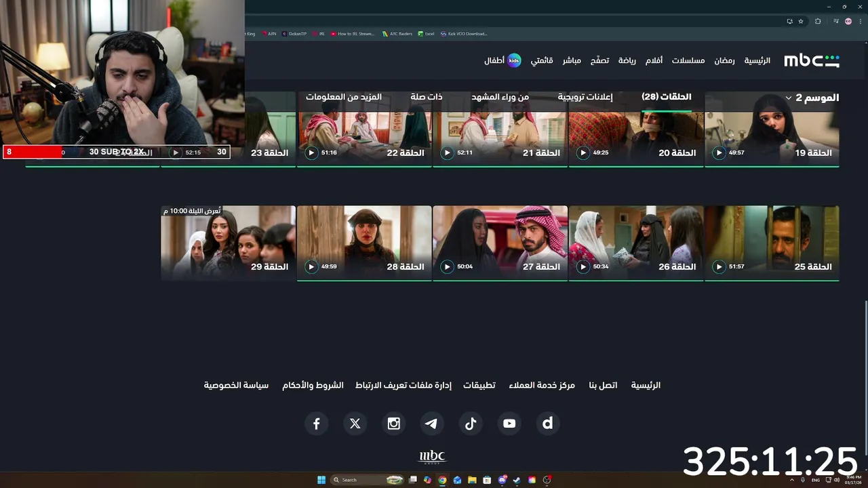Viewport: 868px width, 488px height.
Task: Play episode 21 from its play icon
Action: [447, 152]
